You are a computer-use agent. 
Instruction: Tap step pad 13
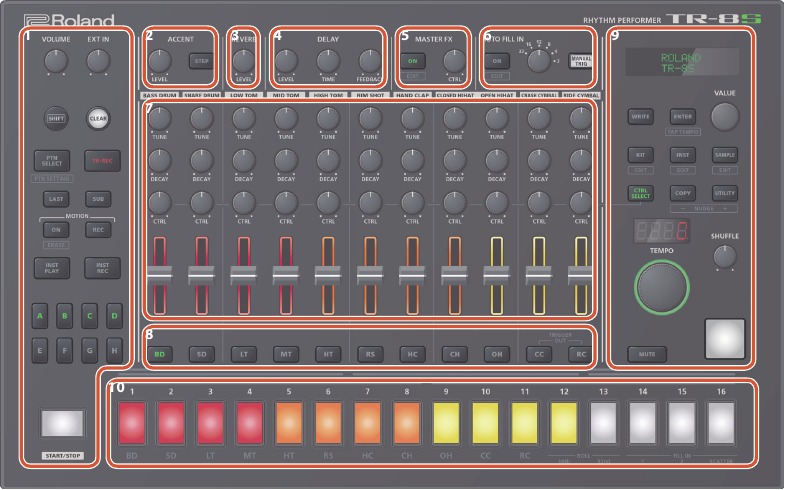603,423
